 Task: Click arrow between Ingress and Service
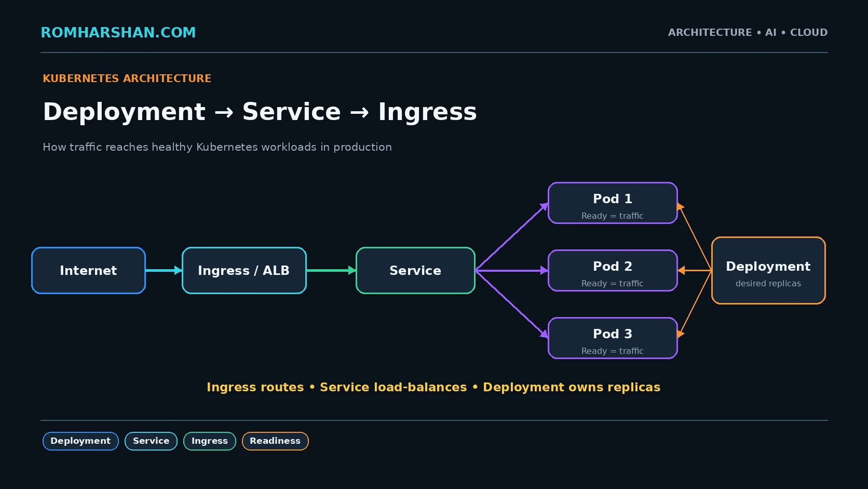point(331,270)
